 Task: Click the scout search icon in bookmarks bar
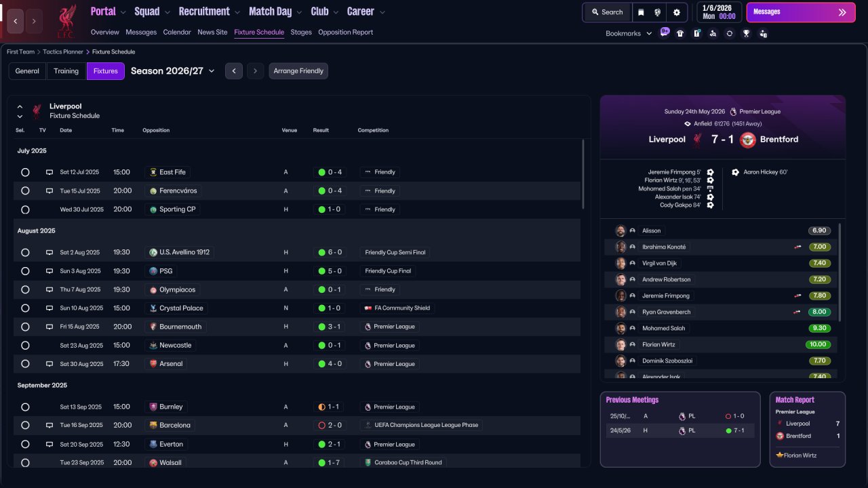coord(713,33)
